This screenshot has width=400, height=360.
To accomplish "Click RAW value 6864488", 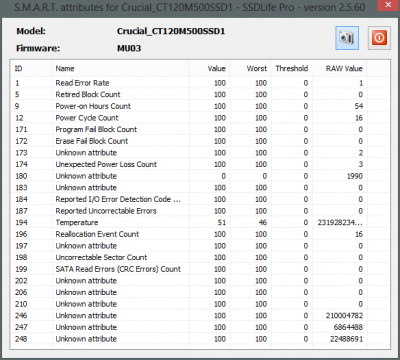I will coord(348,327).
